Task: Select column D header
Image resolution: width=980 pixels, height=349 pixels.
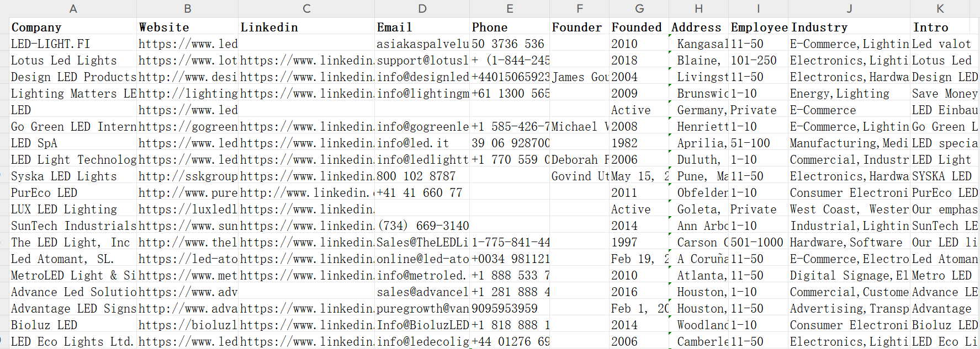Action: click(422, 8)
